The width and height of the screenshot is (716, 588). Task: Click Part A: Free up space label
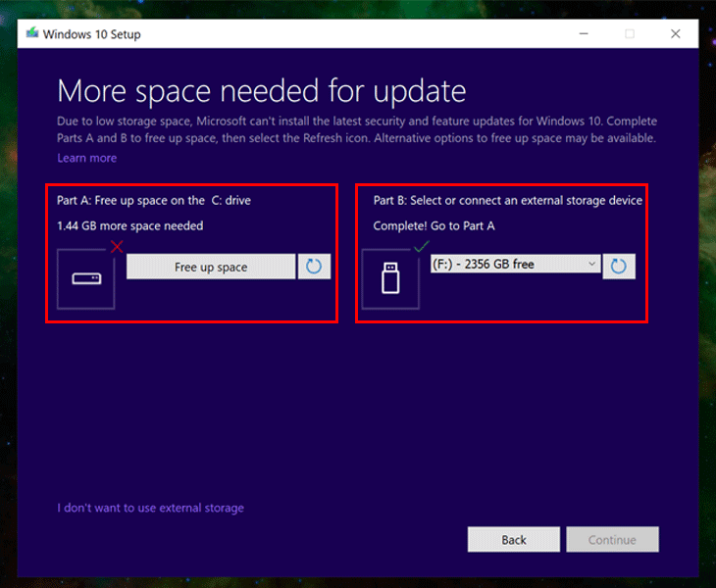click(154, 200)
